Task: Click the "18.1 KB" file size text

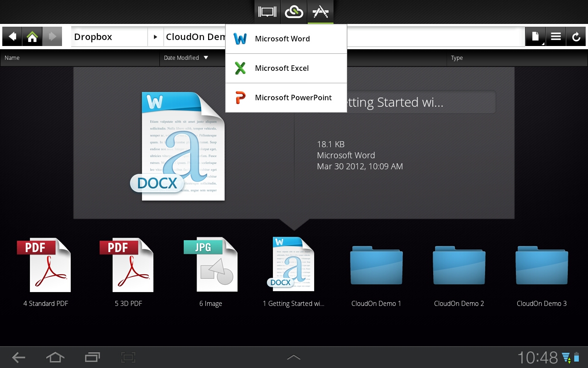Action: click(x=331, y=144)
